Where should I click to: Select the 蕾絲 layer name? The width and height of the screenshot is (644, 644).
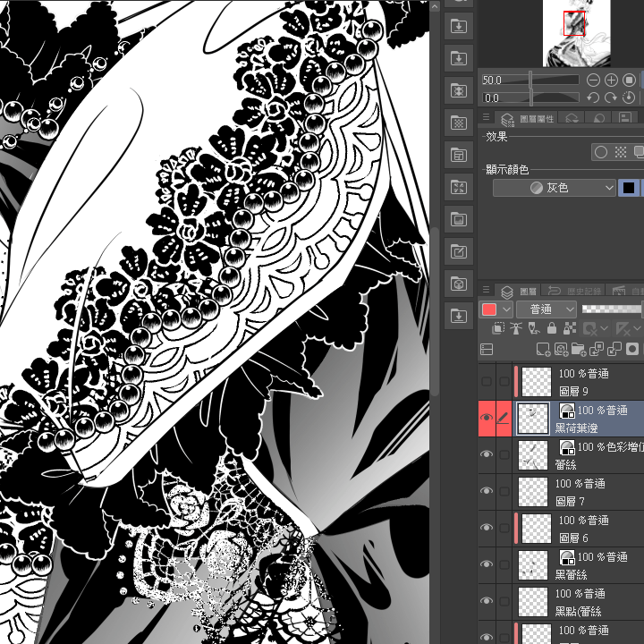tap(565, 464)
